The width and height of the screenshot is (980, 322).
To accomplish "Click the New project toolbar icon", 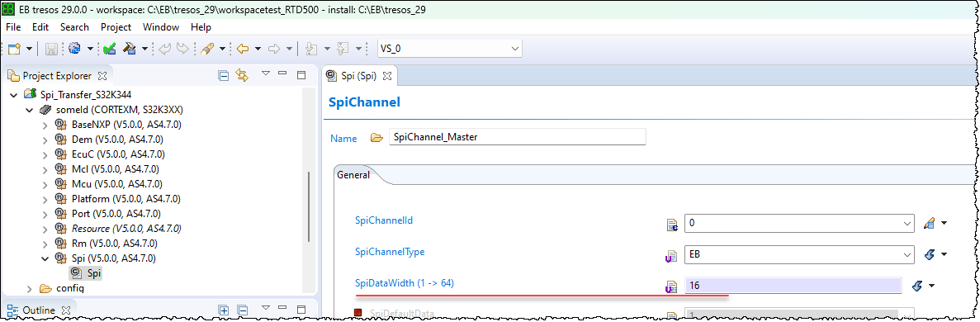I will 15,49.
